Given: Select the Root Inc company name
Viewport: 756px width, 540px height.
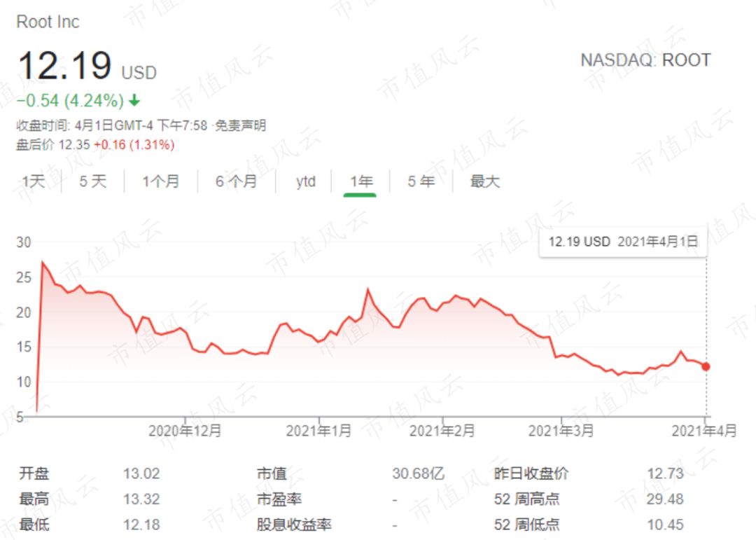Looking at the screenshot, I should click(x=48, y=22).
